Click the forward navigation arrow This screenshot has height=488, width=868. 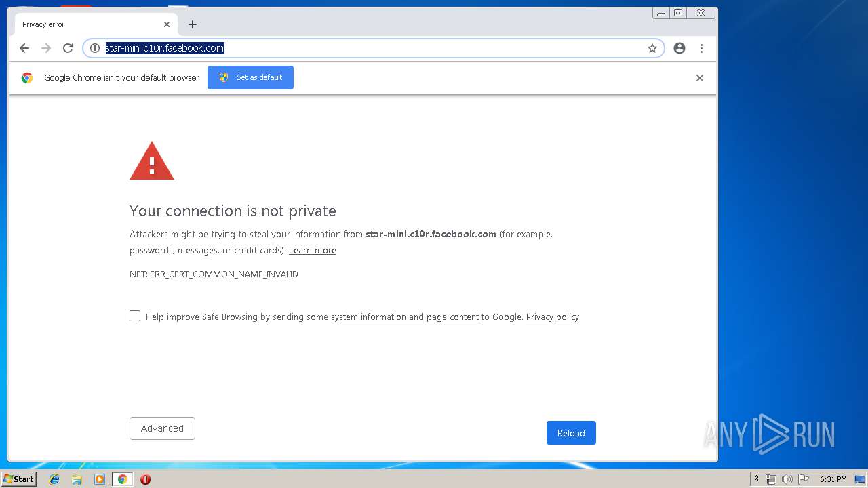[x=46, y=48]
